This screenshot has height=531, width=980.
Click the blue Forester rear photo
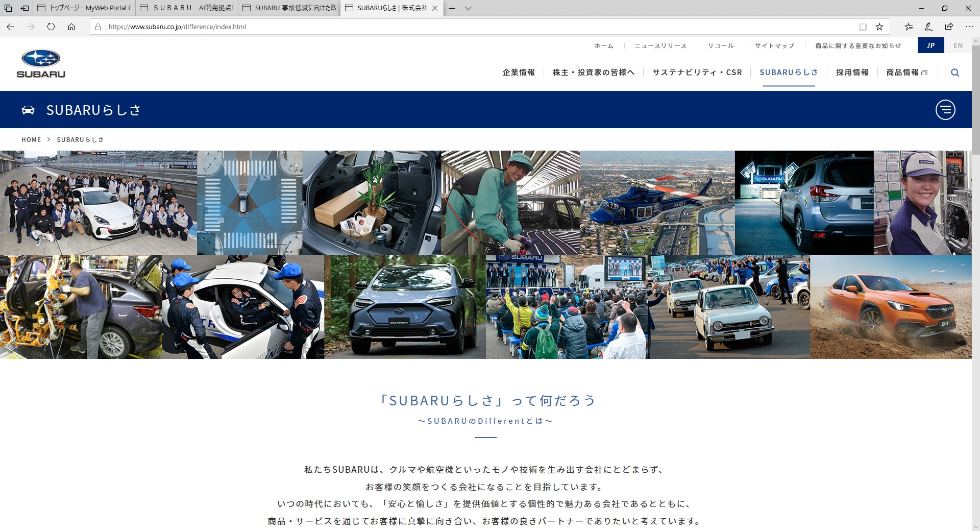coord(804,203)
